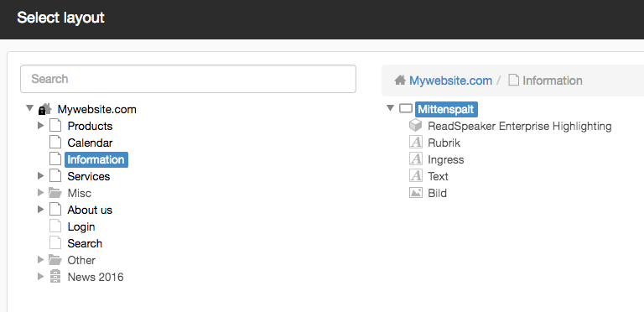
Task: Collapse the Mywebsite.com tree root
Action: tap(29, 108)
